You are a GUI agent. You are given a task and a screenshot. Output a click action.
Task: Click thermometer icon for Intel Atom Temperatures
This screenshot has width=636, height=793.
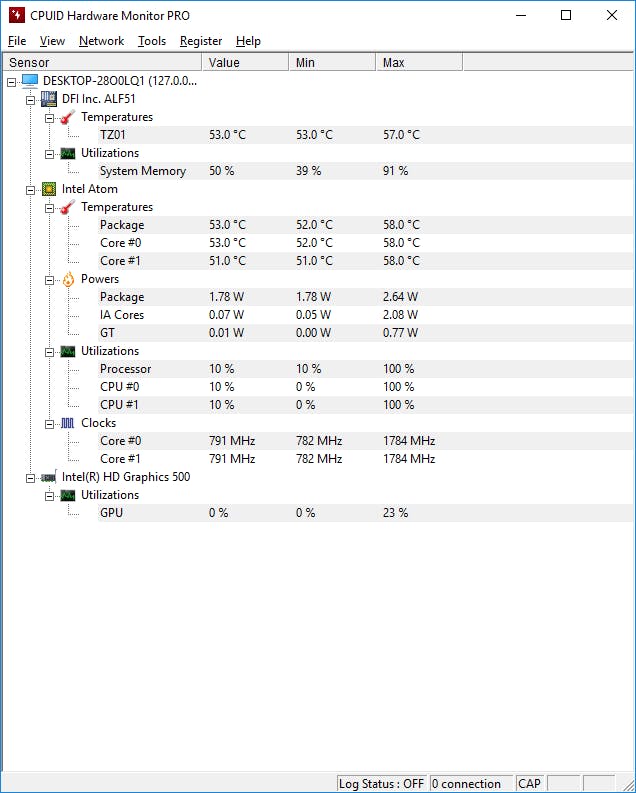tap(68, 207)
